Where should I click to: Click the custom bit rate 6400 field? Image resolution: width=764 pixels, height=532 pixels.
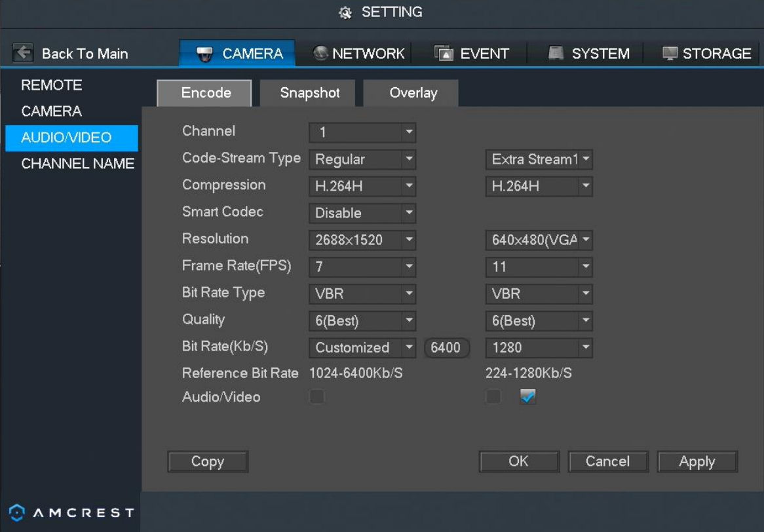[446, 348]
